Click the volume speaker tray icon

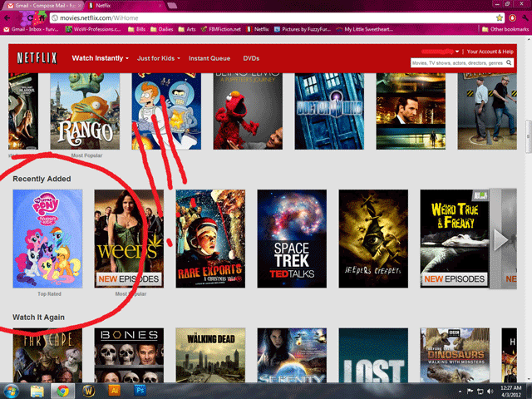point(490,392)
